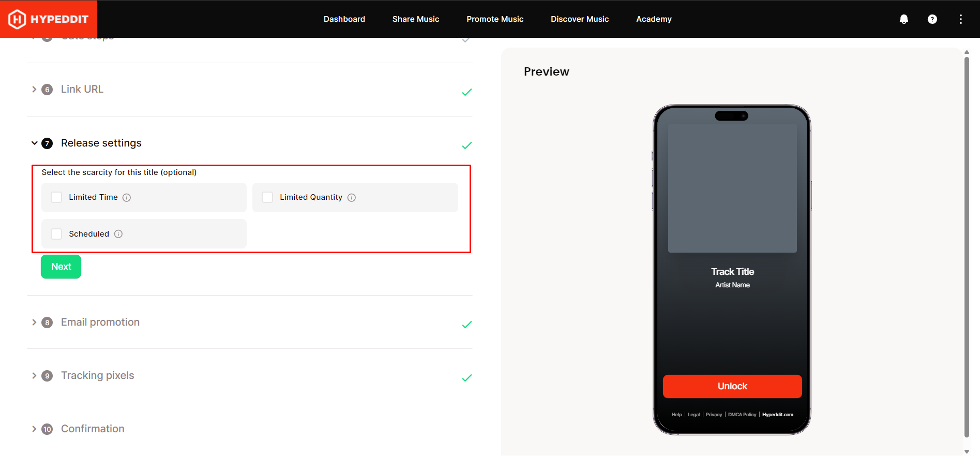Enable the Limited Quantity checkbox
This screenshot has height=468, width=980.
[x=267, y=197]
